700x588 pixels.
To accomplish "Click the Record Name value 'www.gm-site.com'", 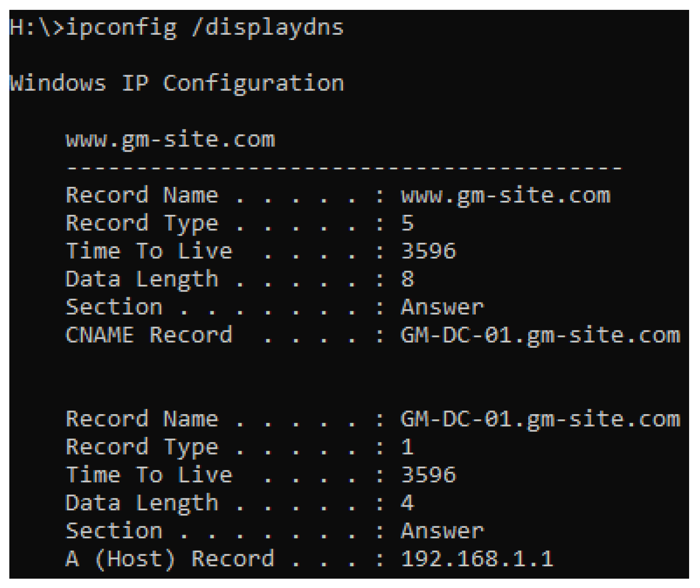I will [x=505, y=196].
